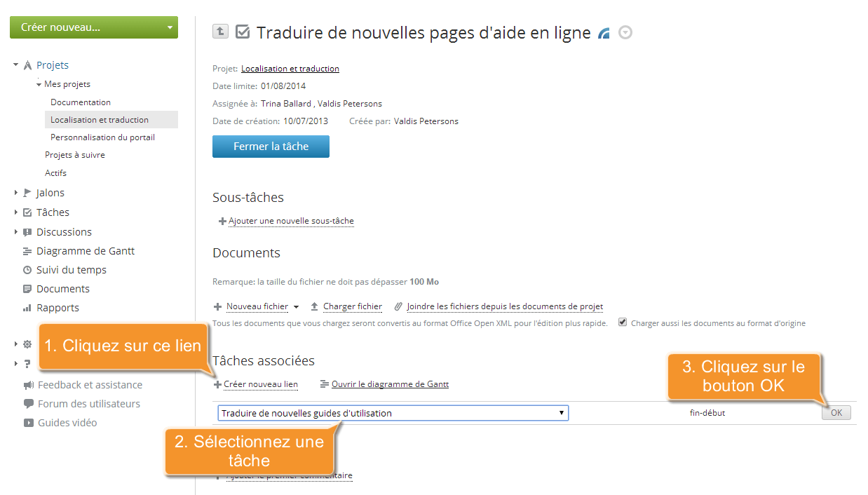The width and height of the screenshot is (868, 495).
Task: Click the blue feed icon next to title
Action: [x=604, y=33]
